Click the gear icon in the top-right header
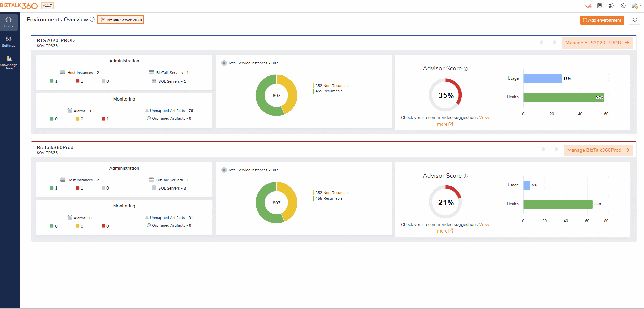 [623, 6]
